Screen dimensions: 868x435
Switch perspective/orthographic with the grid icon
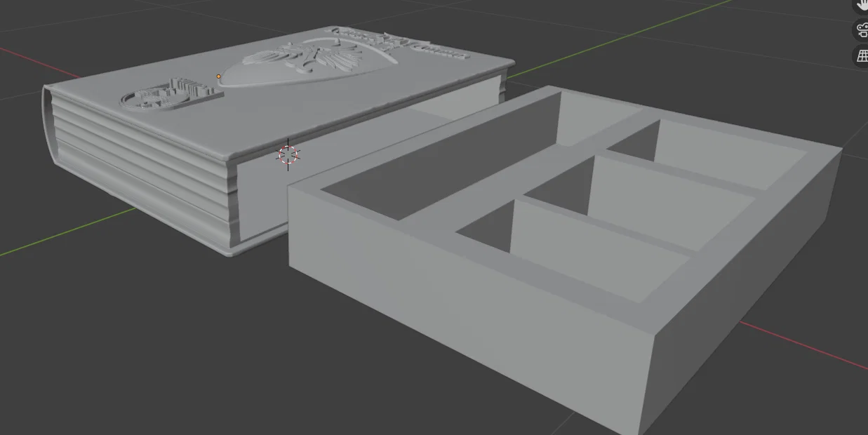coord(862,56)
